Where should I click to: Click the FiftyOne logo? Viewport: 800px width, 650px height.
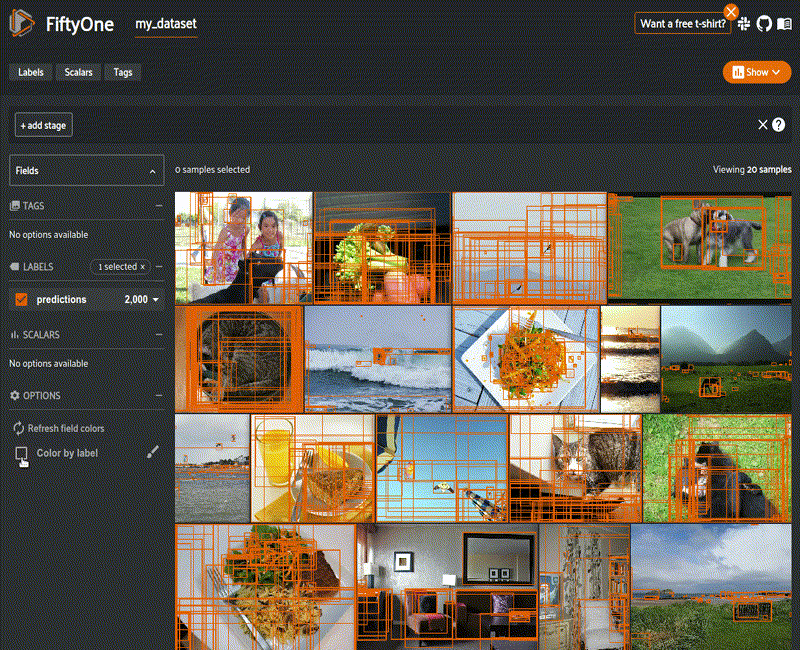(24, 24)
